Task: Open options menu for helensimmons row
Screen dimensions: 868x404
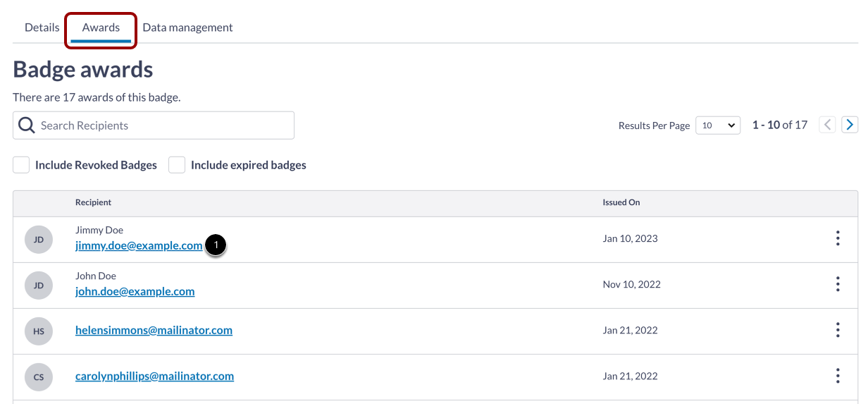Action: [838, 330]
